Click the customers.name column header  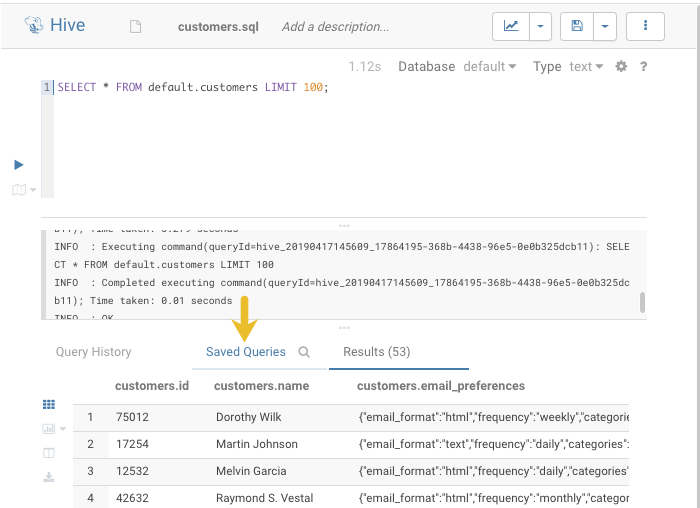[262, 386]
